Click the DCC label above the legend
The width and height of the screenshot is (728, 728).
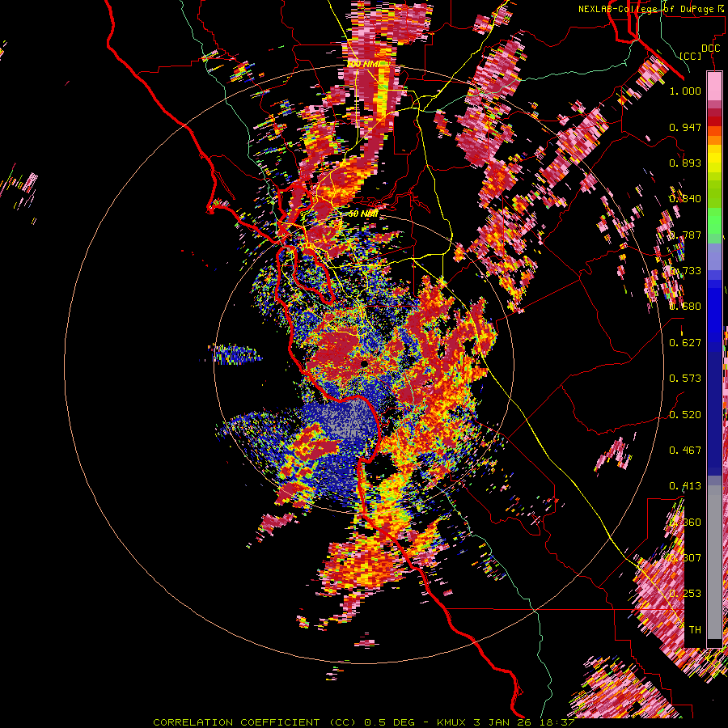pyautogui.click(x=710, y=49)
